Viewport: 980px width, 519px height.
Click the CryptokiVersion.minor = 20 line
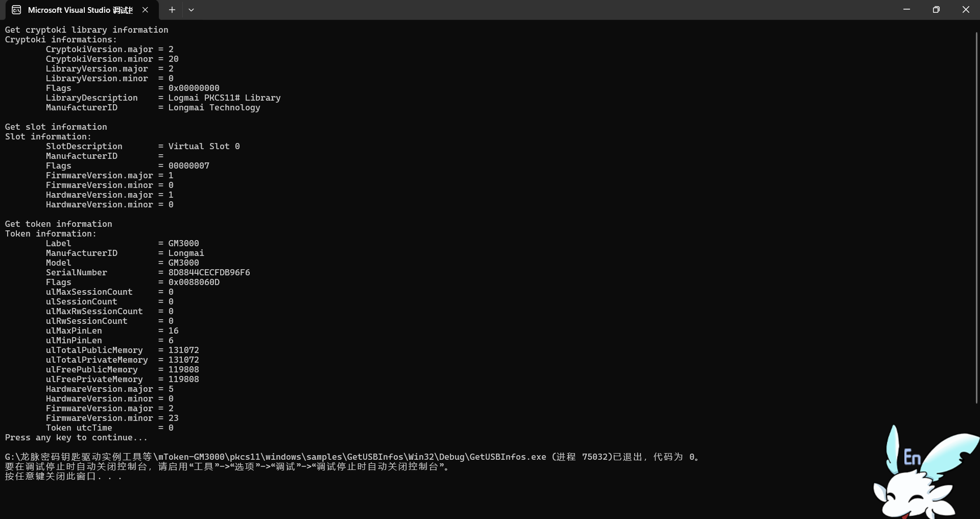pos(112,59)
